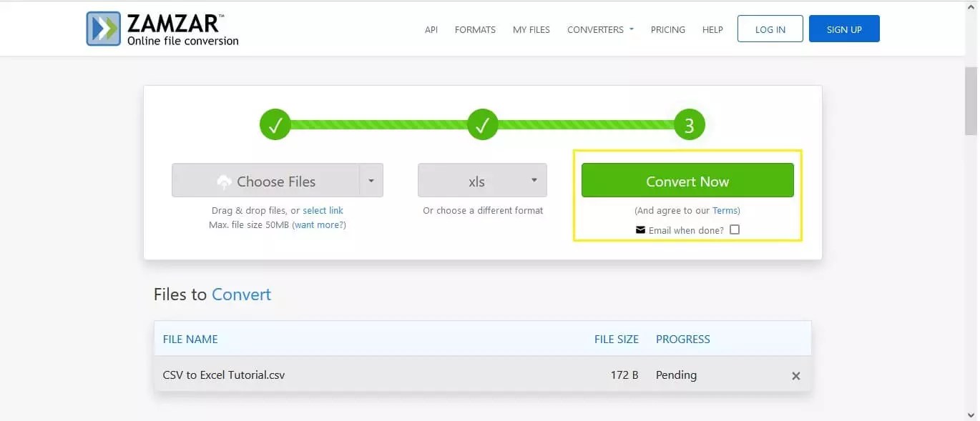Click the FILE NAME column header

coord(190,339)
